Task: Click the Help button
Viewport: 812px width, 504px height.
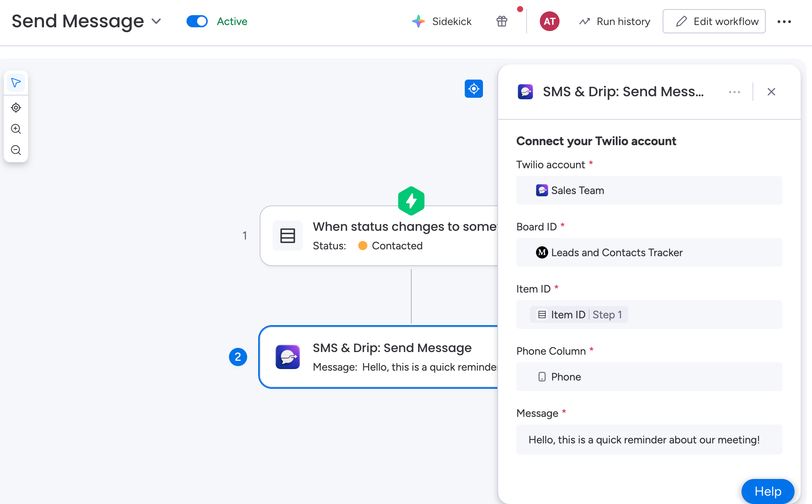Action: pyautogui.click(x=768, y=491)
